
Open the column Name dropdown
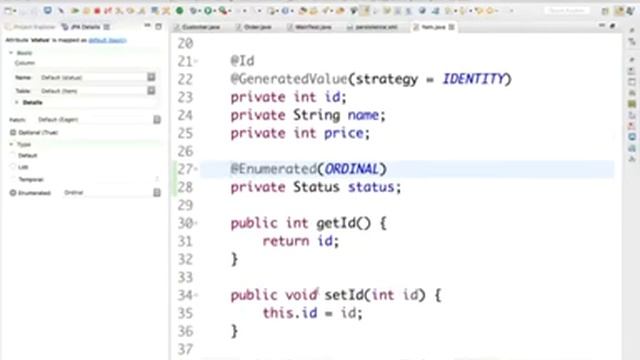[x=151, y=77]
